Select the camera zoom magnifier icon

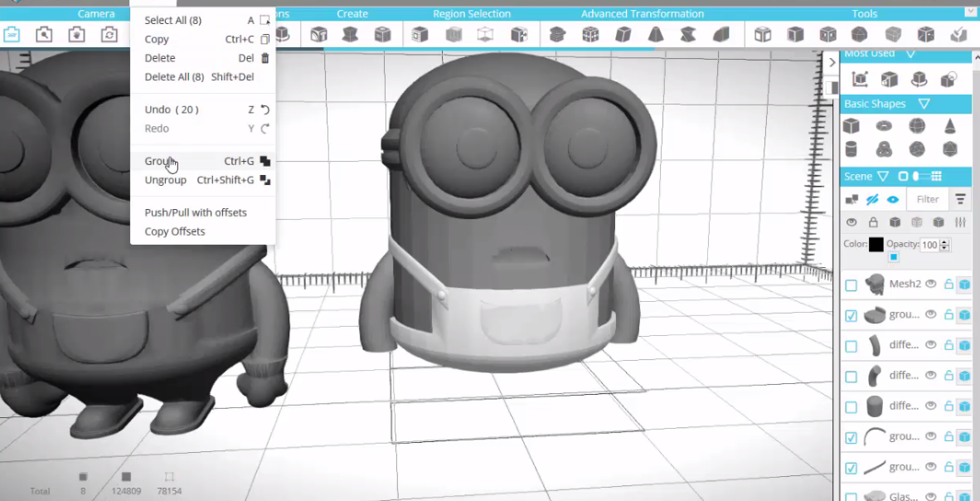click(44, 34)
